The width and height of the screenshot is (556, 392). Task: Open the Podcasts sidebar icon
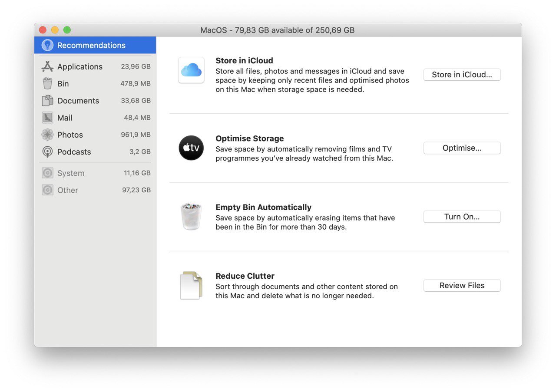(x=47, y=152)
